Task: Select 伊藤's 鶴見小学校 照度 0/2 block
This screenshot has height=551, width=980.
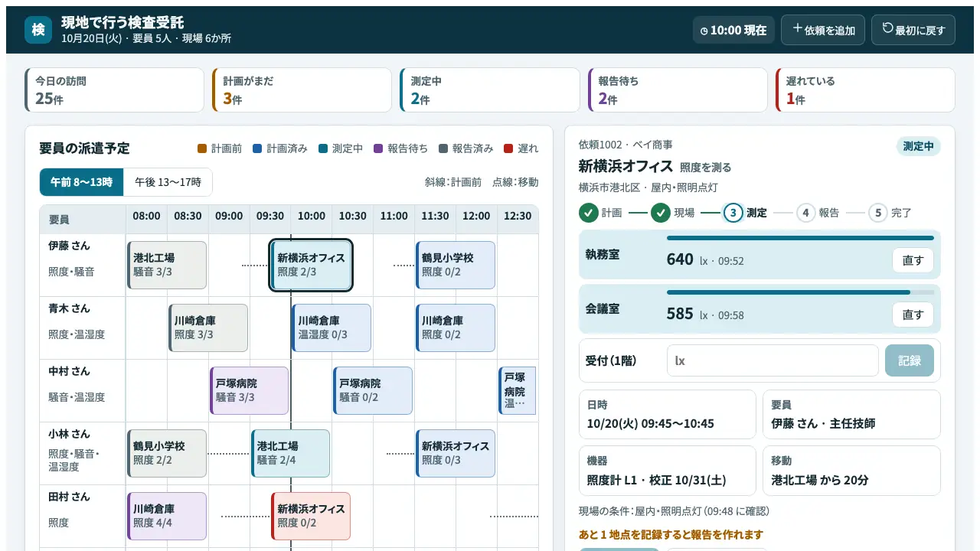Action: pos(456,266)
